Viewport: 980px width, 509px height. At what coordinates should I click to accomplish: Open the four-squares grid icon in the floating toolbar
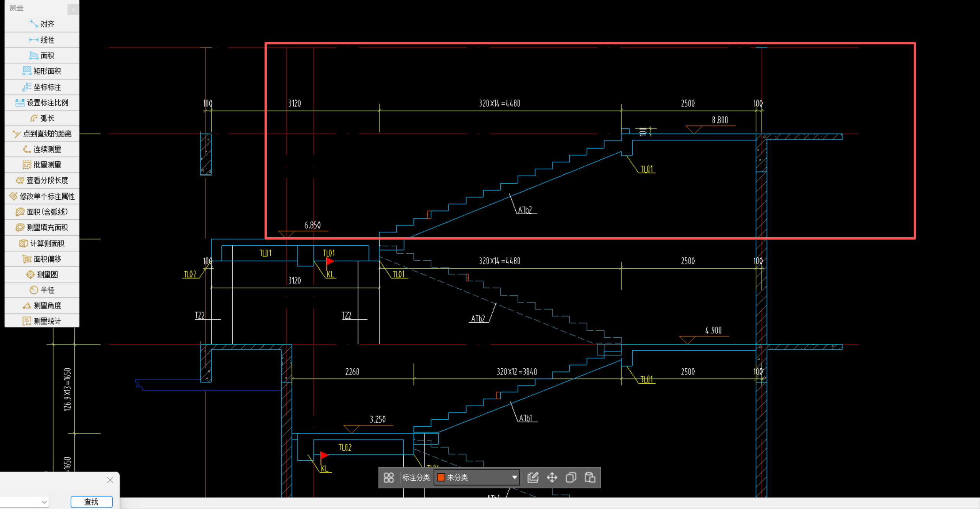click(x=388, y=478)
